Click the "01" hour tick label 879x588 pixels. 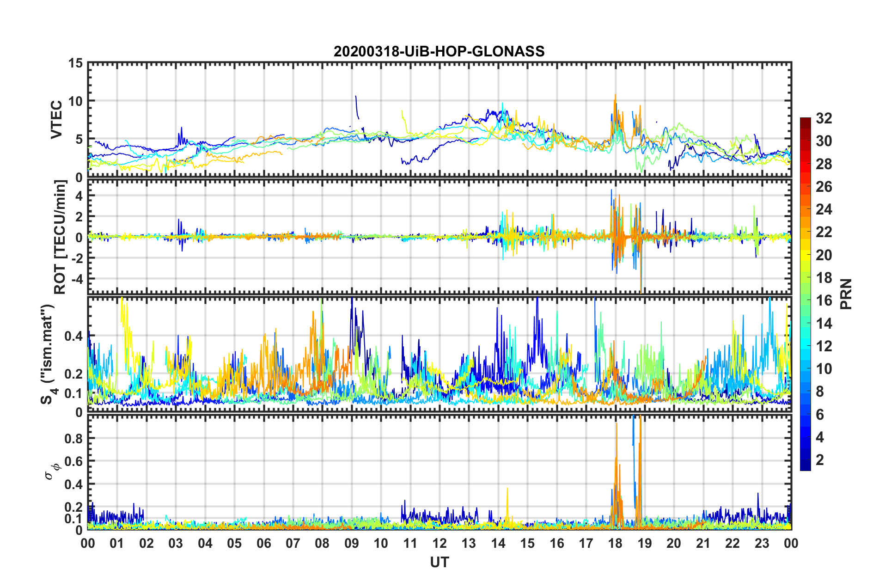click(x=117, y=544)
